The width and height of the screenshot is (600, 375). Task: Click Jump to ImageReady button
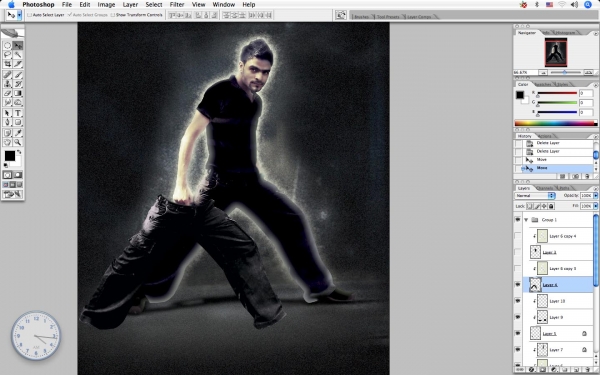(13, 194)
